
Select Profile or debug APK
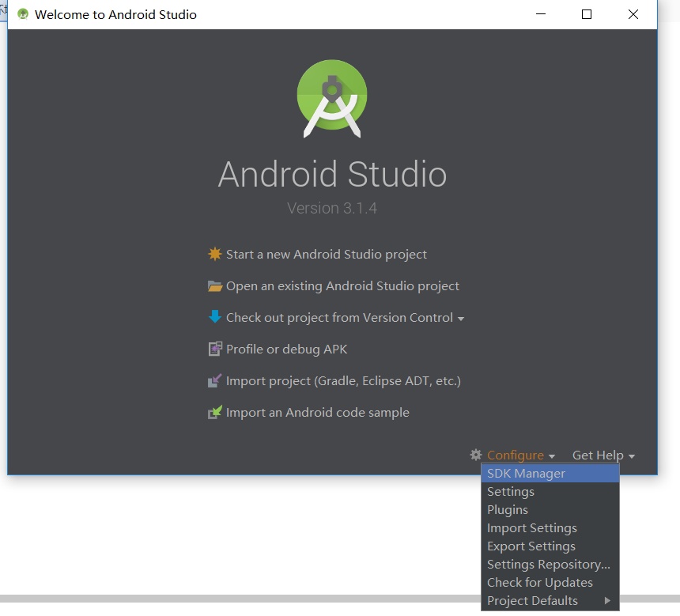coord(287,350)
